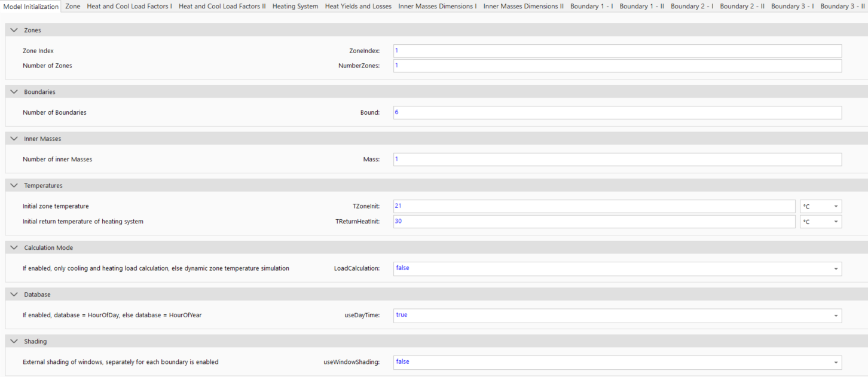Click the TReturnHeatInit value field
The image size is (868, 377).
pos(594,222)
